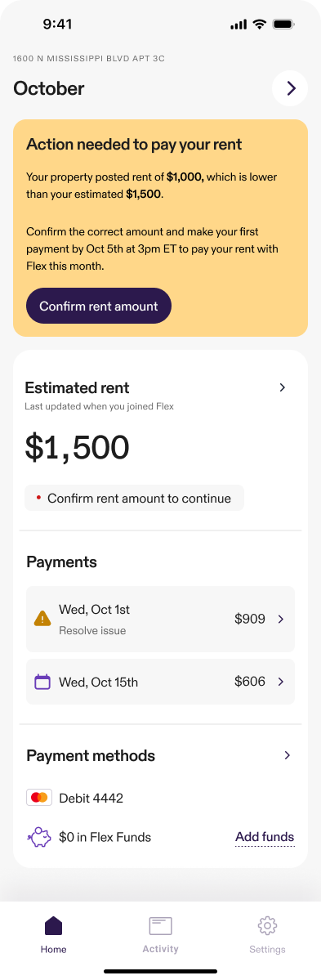Screen dimensions: 321x980
Task: Expand the $606 payment chevron
Action: point(280,682)
